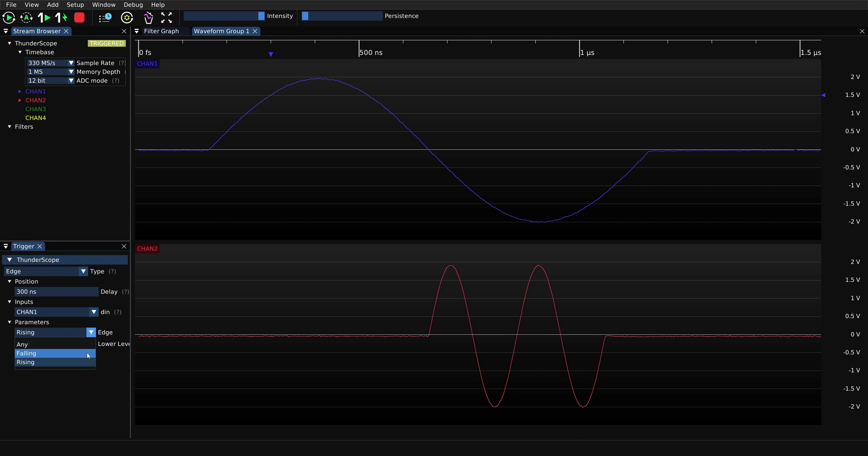868x456 pixels.
Task: Refresh instrument settings with the gear-circle icon
Action: tap(127, 18)
